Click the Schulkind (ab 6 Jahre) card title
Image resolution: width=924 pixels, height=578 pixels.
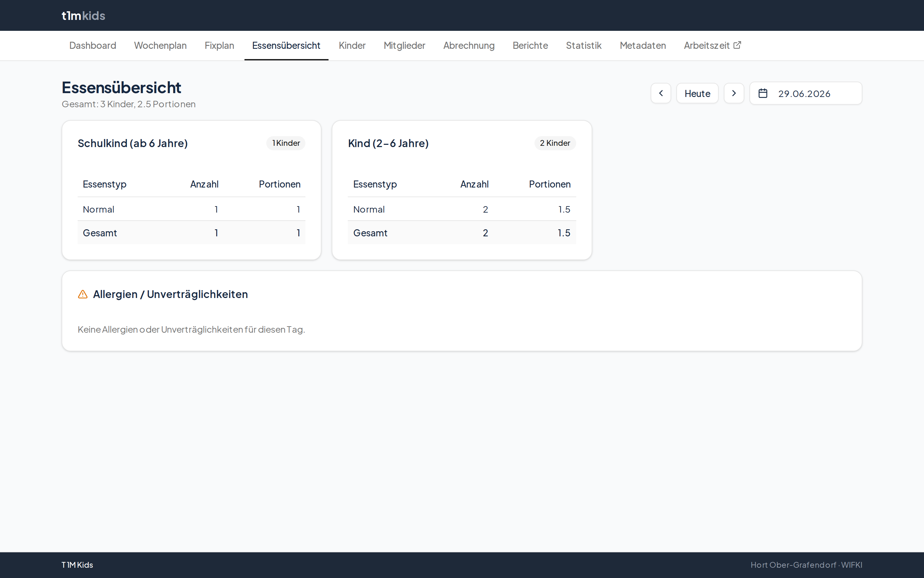133,143
